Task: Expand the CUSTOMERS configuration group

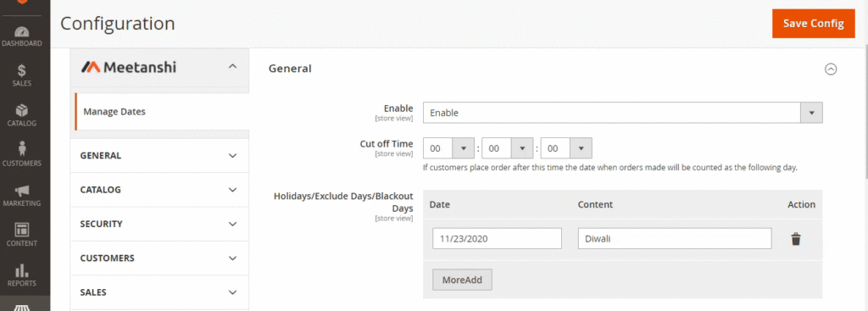Action: (x=159, y=258)
